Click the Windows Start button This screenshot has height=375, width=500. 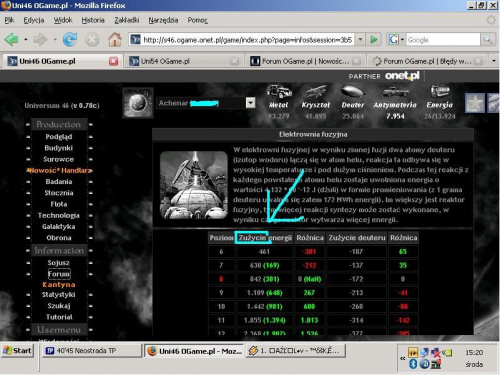click(17, 351)
